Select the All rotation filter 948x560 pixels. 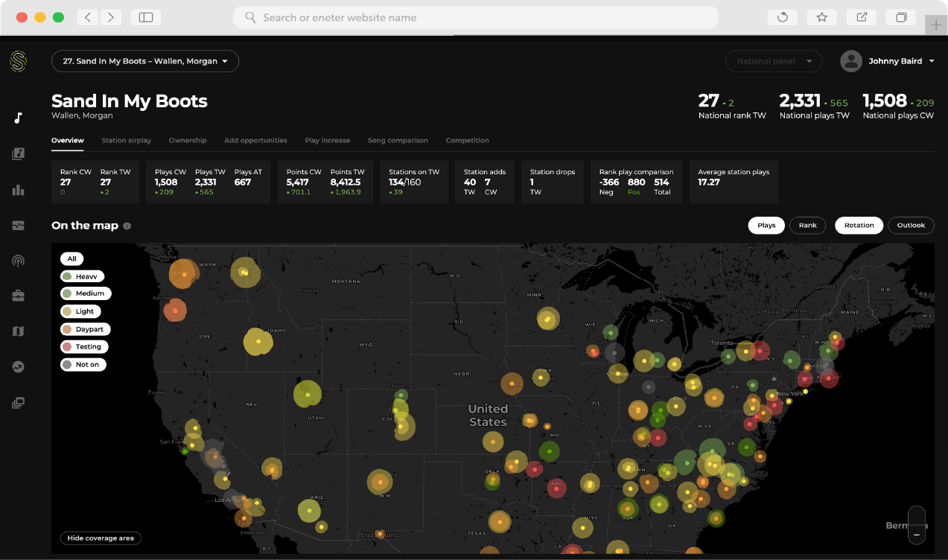click(71, 259)
